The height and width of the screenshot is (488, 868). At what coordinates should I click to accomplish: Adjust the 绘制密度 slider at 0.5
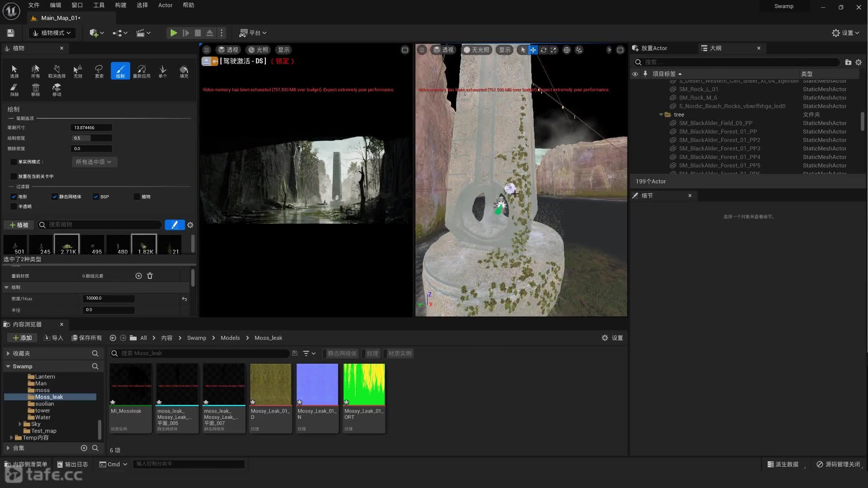[91, 138]
